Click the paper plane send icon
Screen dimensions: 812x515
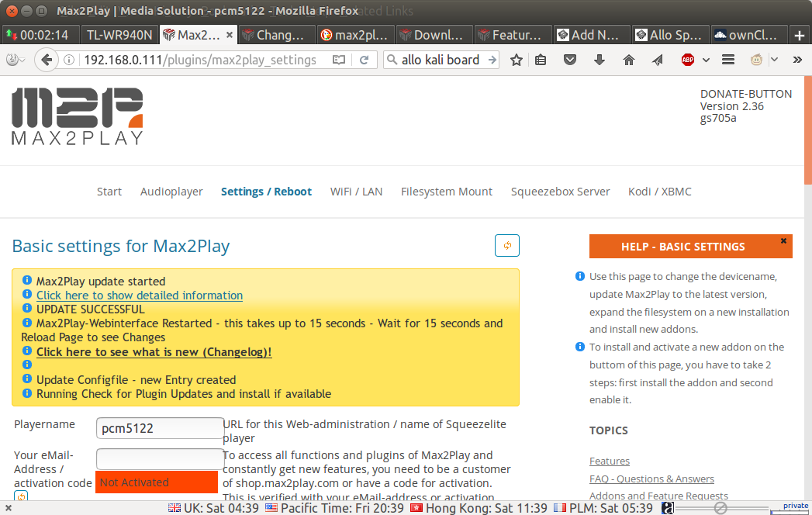658,60
